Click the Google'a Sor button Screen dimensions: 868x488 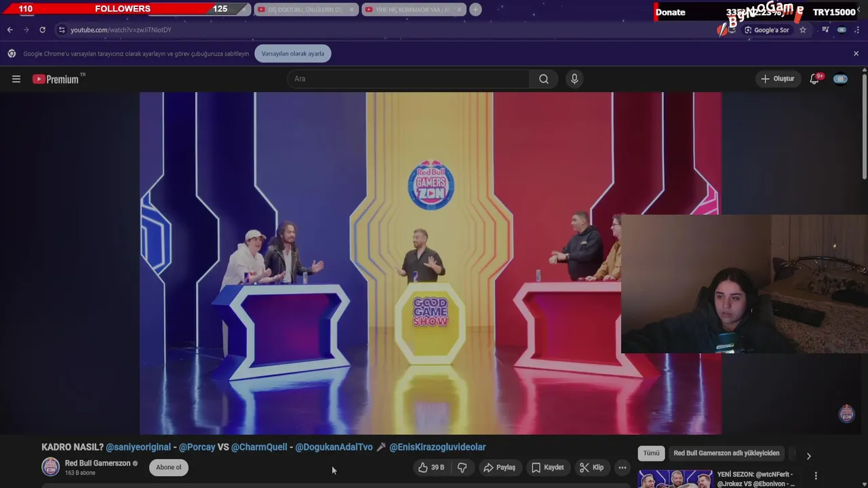766,30
